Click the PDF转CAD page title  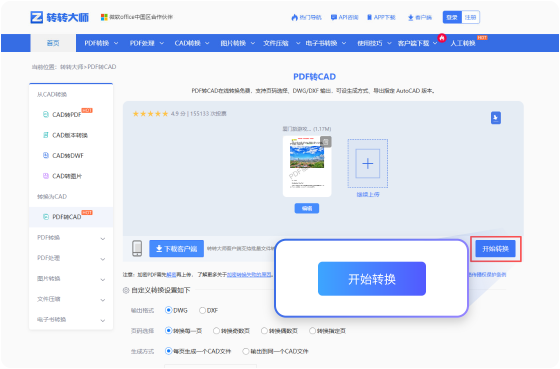[x=314, y=77]
